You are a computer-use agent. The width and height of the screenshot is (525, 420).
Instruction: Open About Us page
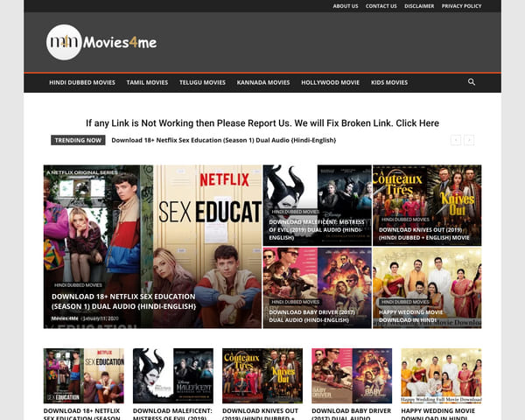(346, 6)
